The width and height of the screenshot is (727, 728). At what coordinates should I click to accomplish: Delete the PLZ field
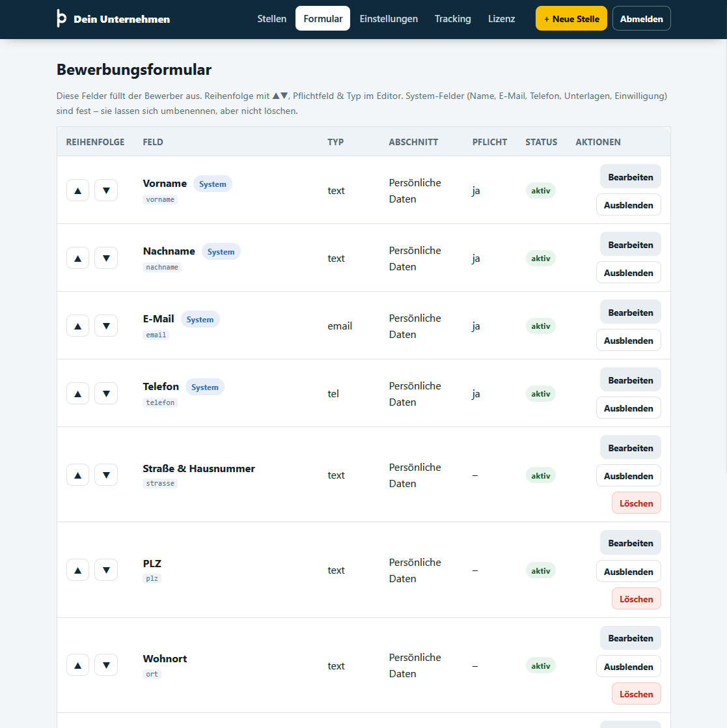tap(636, 599)
